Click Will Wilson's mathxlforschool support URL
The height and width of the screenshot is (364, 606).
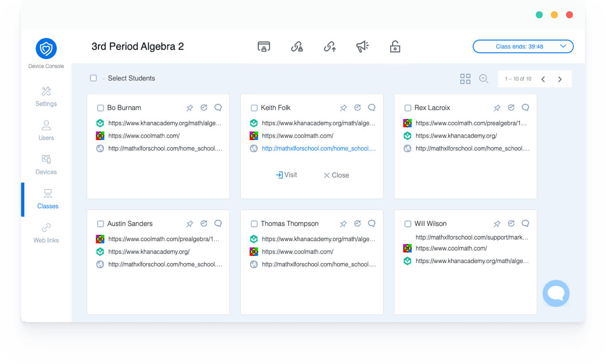click(472, 237)
